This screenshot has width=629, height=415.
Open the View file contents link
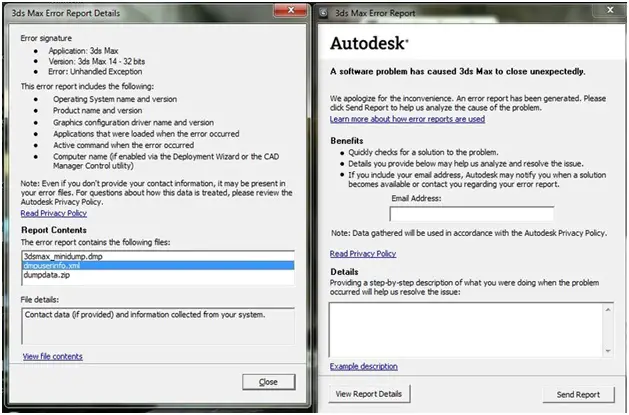pos(53,356)
